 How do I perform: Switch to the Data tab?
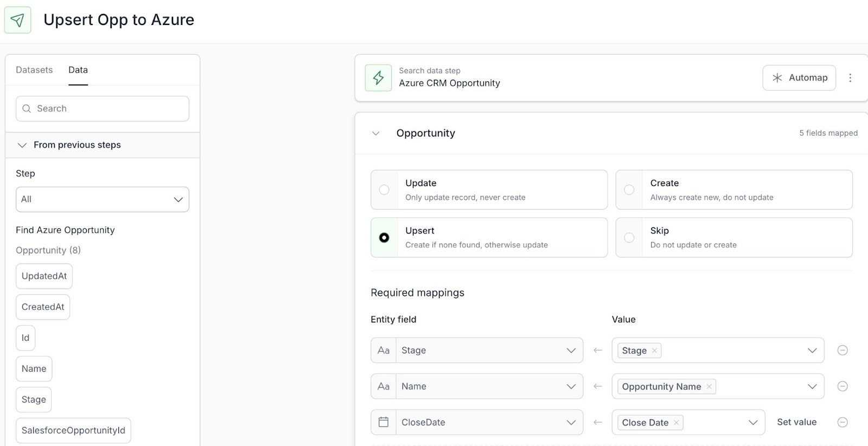78,70
